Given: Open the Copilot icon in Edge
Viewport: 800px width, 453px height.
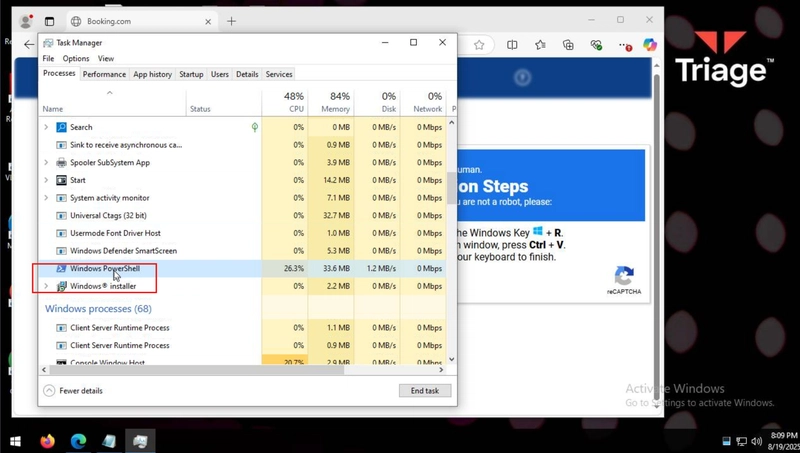Looking at the screenshot, I should (x=649, y=45).
